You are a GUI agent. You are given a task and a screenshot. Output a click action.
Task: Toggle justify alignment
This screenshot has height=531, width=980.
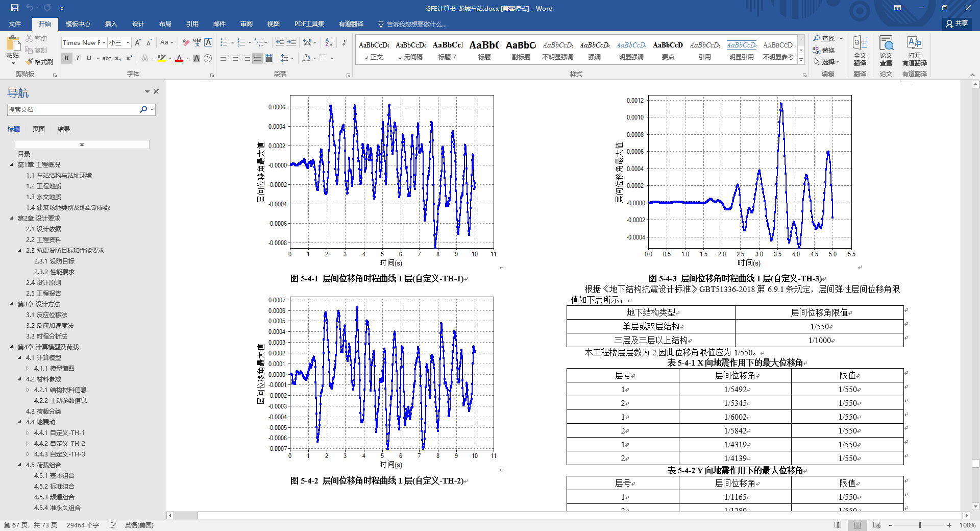tap(258, 58)
